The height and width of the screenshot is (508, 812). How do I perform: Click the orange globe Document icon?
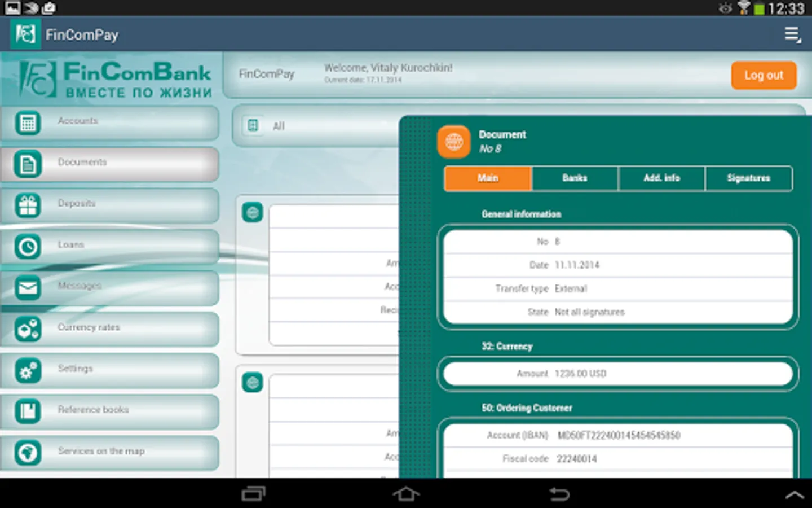pos(454,142)
